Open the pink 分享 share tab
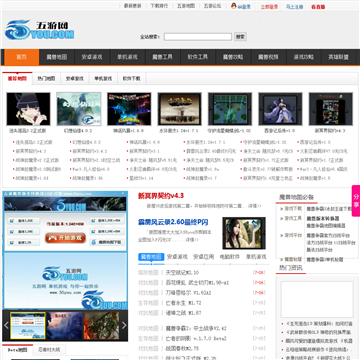Viewport: 360px width, 360px height. tap(356, 201)
